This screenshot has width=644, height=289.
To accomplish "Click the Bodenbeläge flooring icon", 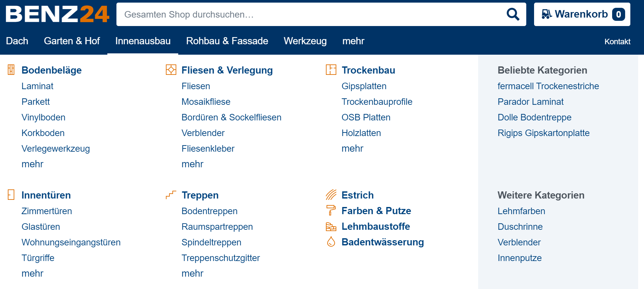I will pyautogui.click(x=11, y=70).
